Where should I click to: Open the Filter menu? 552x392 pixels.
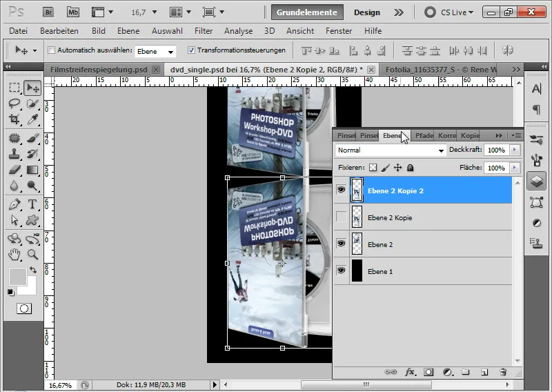click(x=204, y=31)
